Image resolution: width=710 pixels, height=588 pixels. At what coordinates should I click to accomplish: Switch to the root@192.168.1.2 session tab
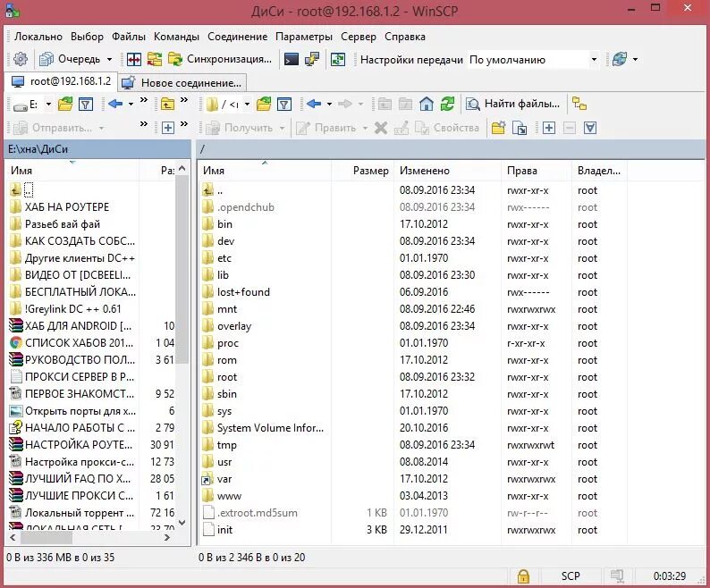click(x=61, y=81)
